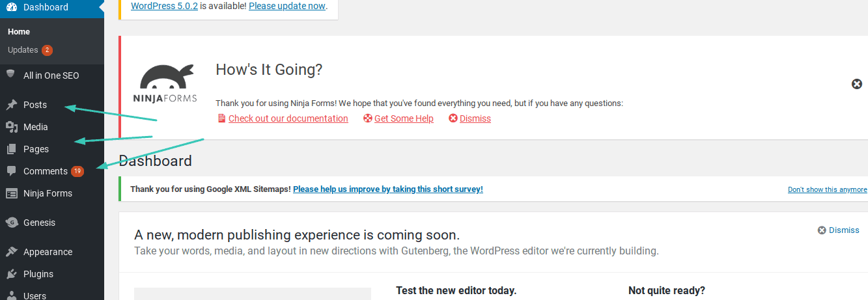868x300 pixels.
Task: Click the Dashboard page heading
Action: 156,161
